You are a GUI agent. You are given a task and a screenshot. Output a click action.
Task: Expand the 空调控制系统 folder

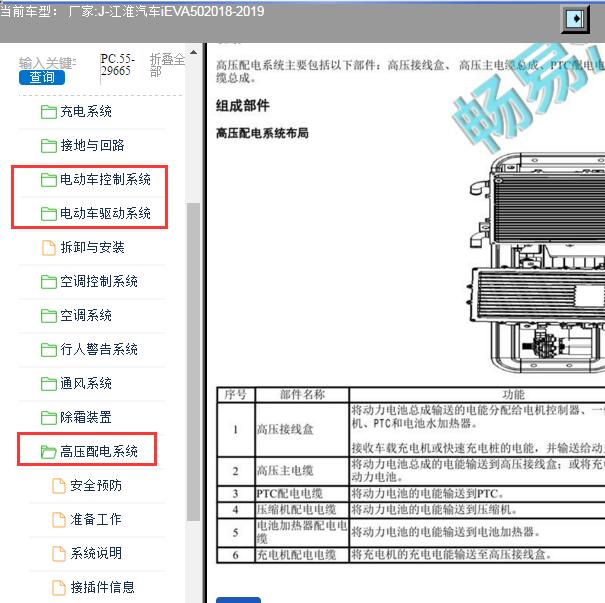99,282
